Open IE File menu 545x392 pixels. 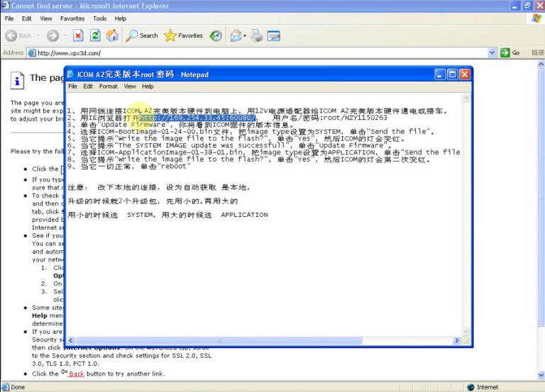pos(9,18)
